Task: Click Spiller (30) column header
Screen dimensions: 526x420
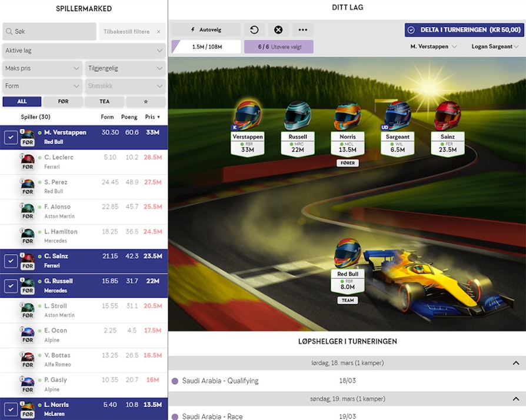Action: pos(35,117)
